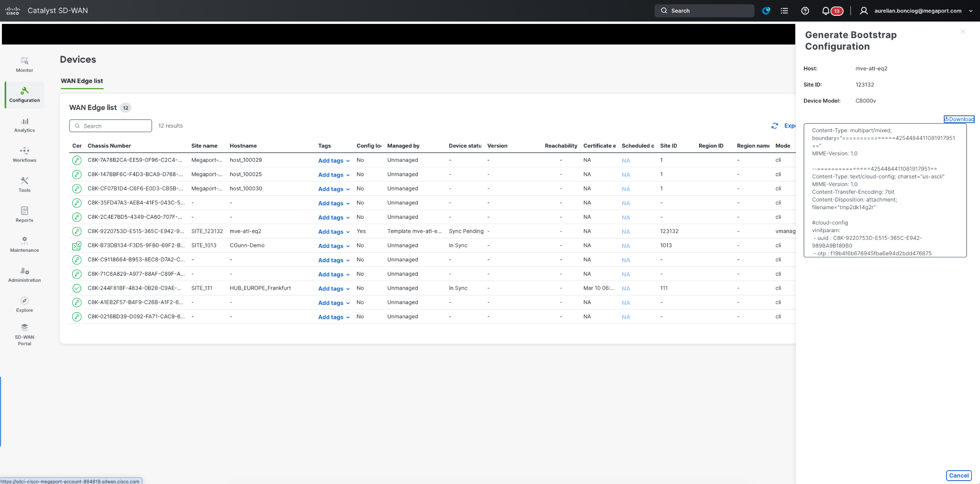Screen dimensions: 980x484
Task: Click certificate icon for host_100025 row
Action: (77, 174)
